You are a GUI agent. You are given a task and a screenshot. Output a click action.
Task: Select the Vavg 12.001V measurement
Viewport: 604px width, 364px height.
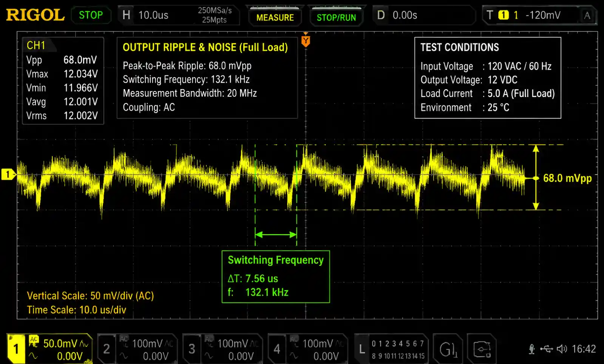click(62, 102)
